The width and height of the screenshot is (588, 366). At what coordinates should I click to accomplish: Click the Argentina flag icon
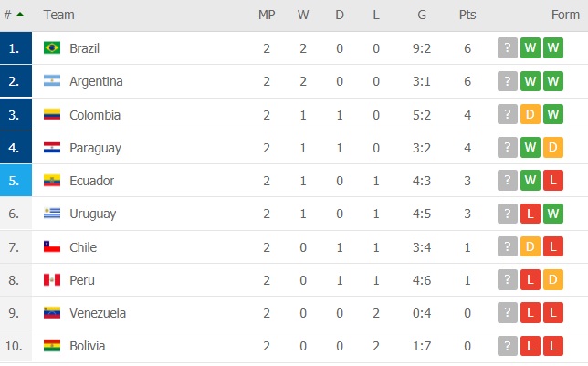(x=52, y=81)
